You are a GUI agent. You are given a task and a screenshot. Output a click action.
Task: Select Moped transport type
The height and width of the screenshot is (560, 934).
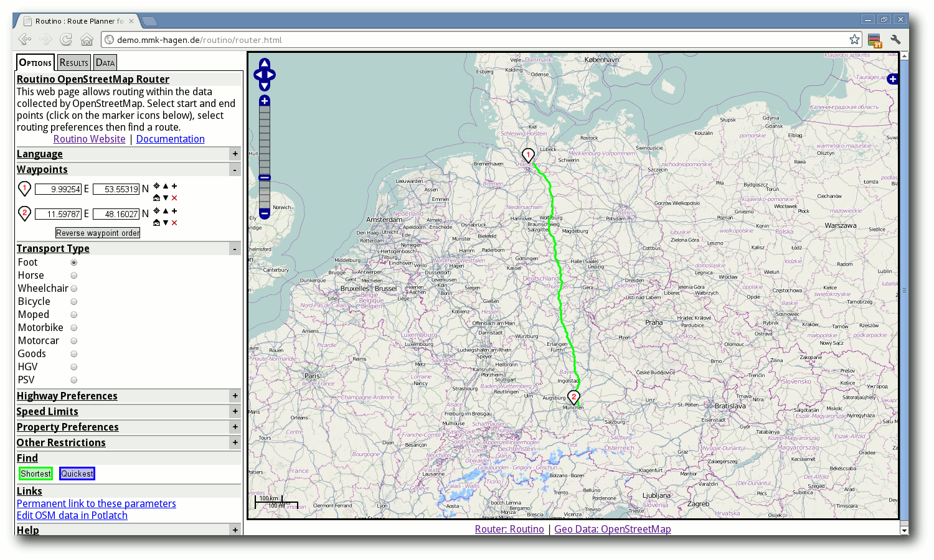pyautogui.click(x=73, y=315)
